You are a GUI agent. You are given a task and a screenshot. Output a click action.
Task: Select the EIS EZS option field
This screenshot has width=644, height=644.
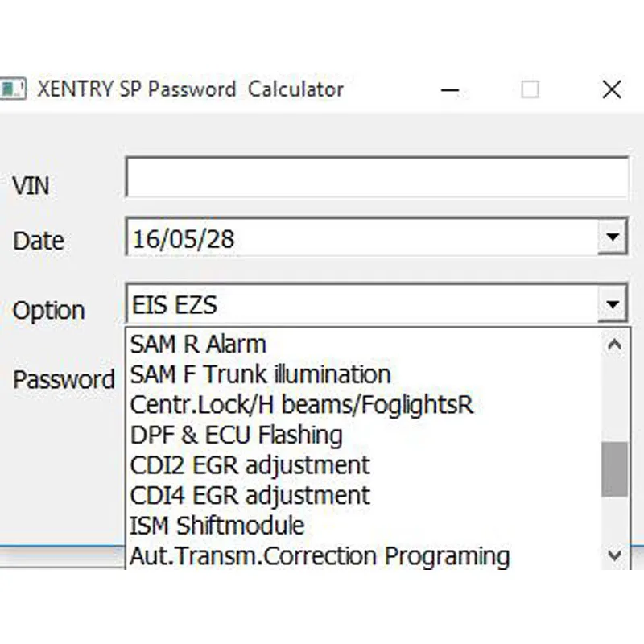pyautogui.click(x=363, y=304)
